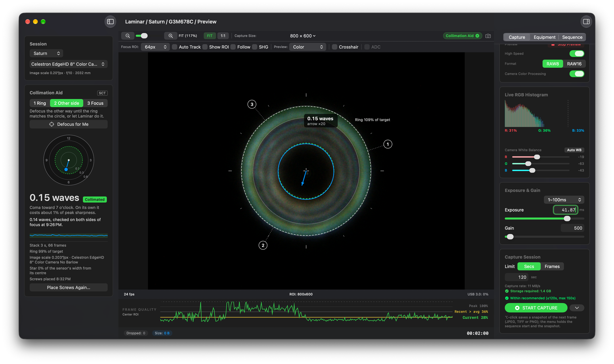Click the green storage required checkmark icon
614x364 pixels.
tap(507, 291)
